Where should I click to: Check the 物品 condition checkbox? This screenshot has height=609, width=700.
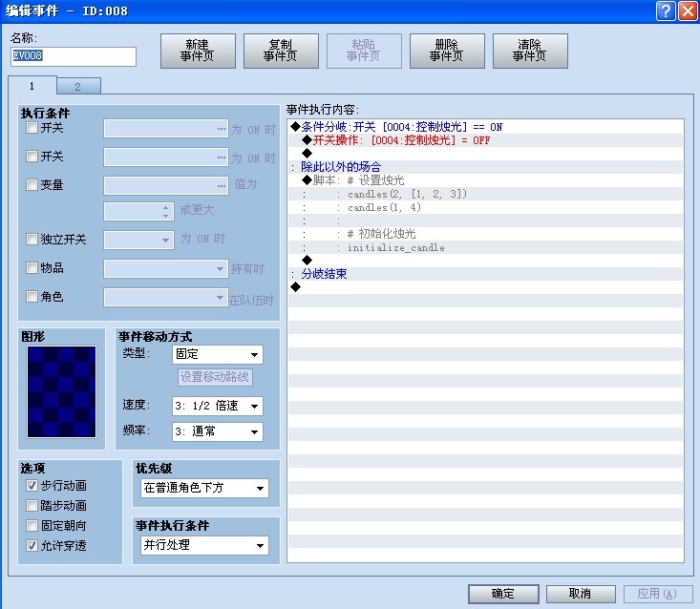pyautogui.click(x=32, y=267)
